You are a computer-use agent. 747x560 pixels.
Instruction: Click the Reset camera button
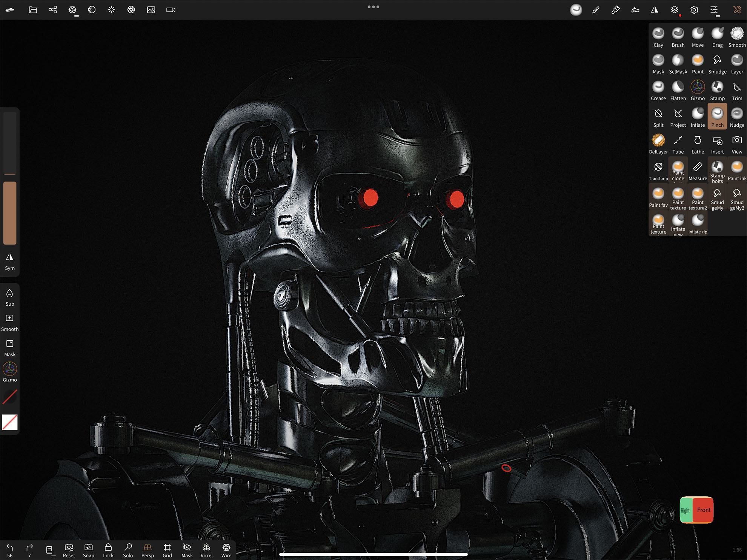[x=69, y=550]
